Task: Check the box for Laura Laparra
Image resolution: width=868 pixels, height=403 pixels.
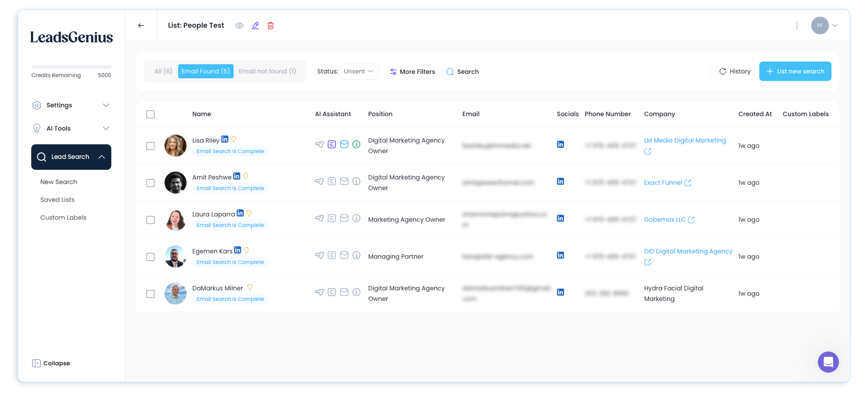Action: click(x=150, y=220)
